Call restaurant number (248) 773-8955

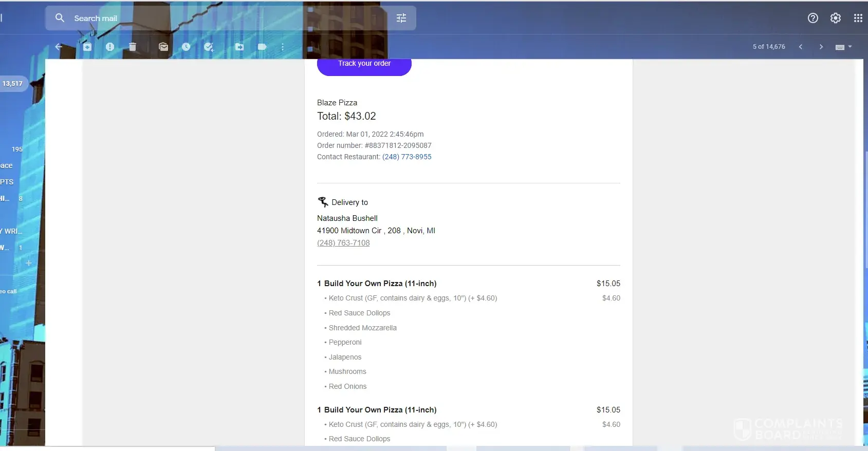pyautogui.click(x=407, y=157)
